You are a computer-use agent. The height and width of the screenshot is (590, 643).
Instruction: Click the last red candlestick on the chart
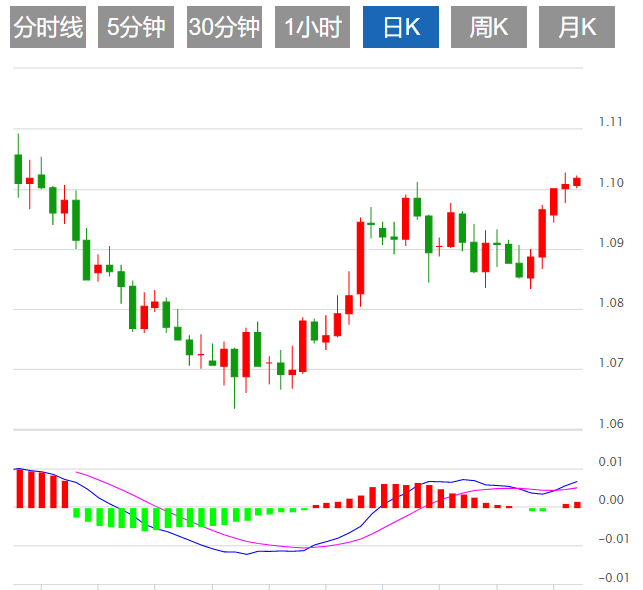coord(577,182)
